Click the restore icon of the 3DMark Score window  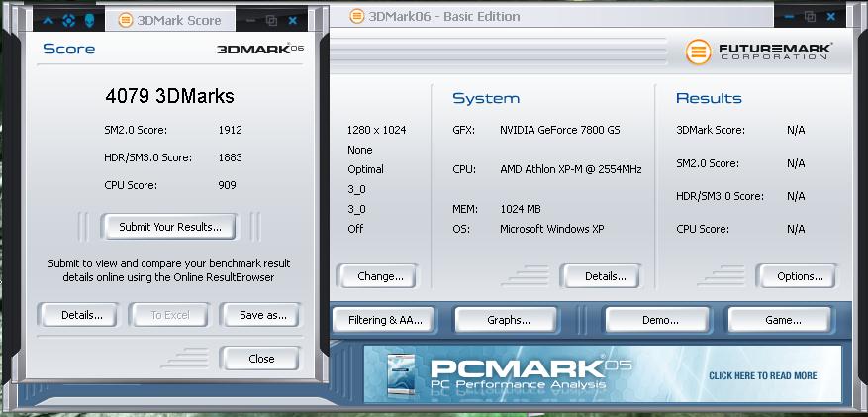[271, 21]
